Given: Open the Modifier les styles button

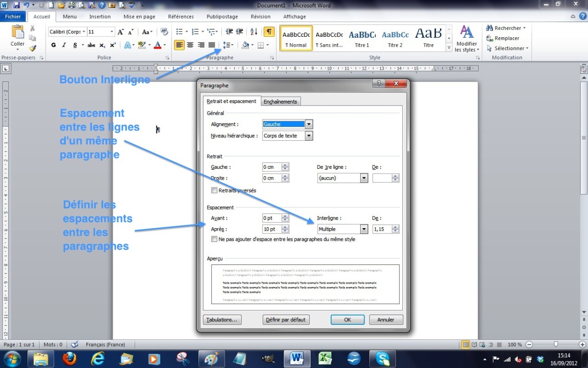Looking at the screenshot, I should click(466, 39).
